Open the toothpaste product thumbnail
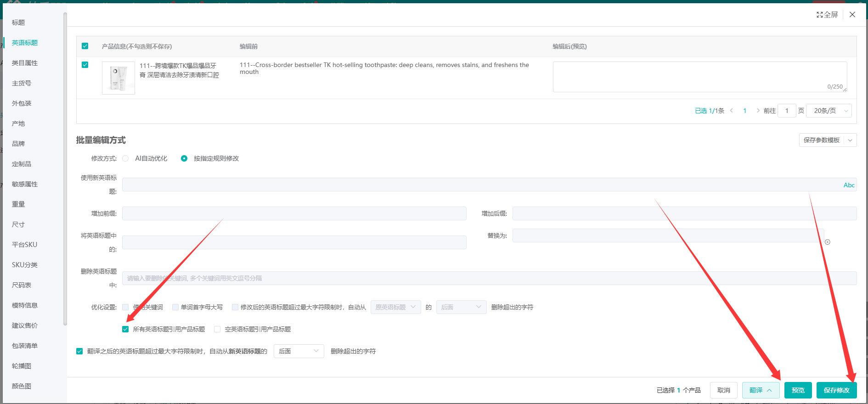Screen dimensions: 868x404 point(118,78)
